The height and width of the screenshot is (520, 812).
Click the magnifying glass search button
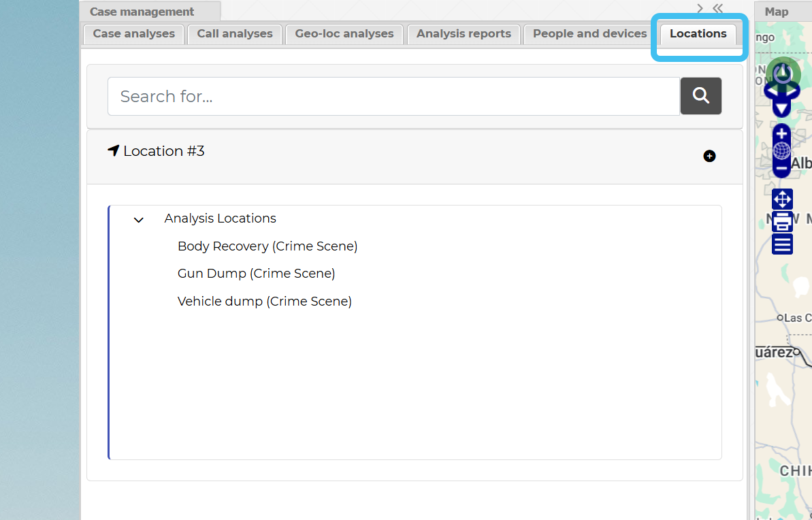click(700, 96)
